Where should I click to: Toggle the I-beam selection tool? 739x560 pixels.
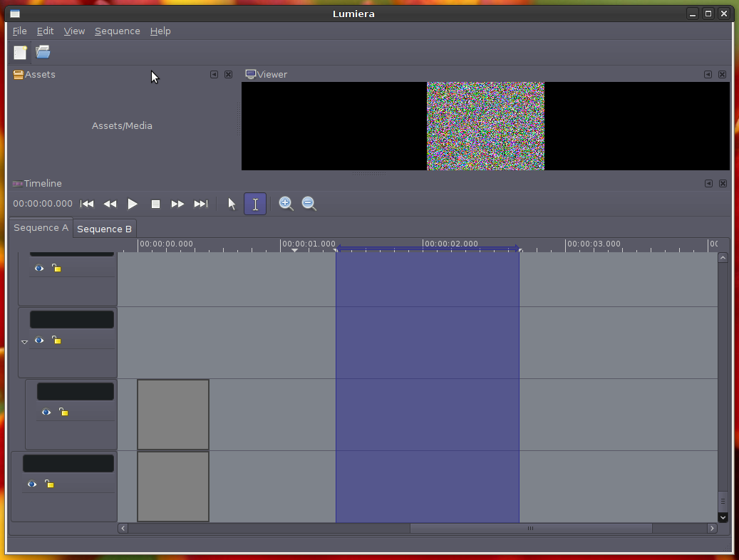click(255, 204)
